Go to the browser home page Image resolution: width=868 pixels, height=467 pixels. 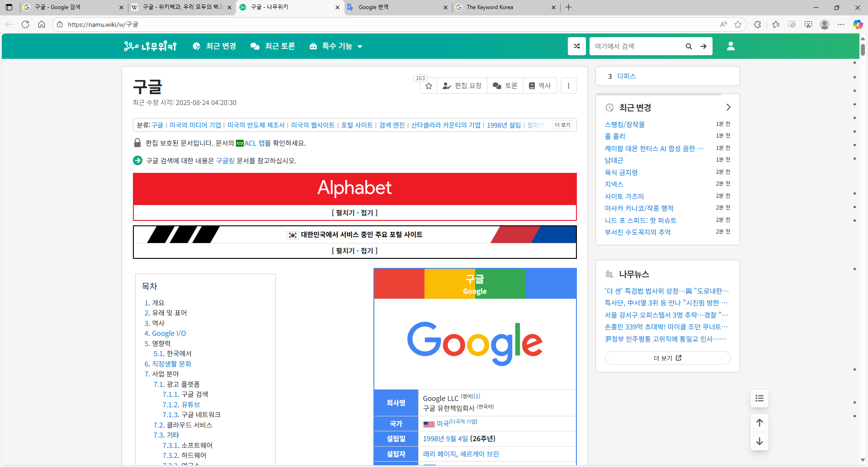coord(42,24)
